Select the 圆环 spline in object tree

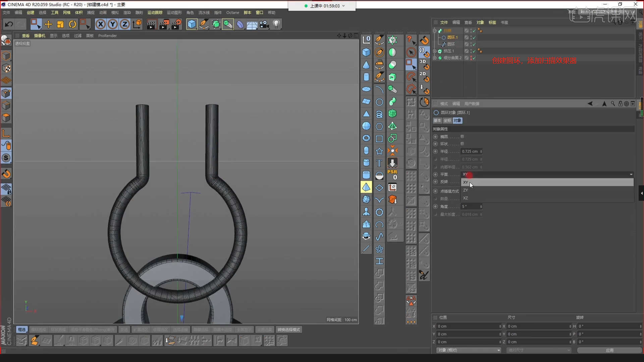pyautogui.click(x=451, y=44)
